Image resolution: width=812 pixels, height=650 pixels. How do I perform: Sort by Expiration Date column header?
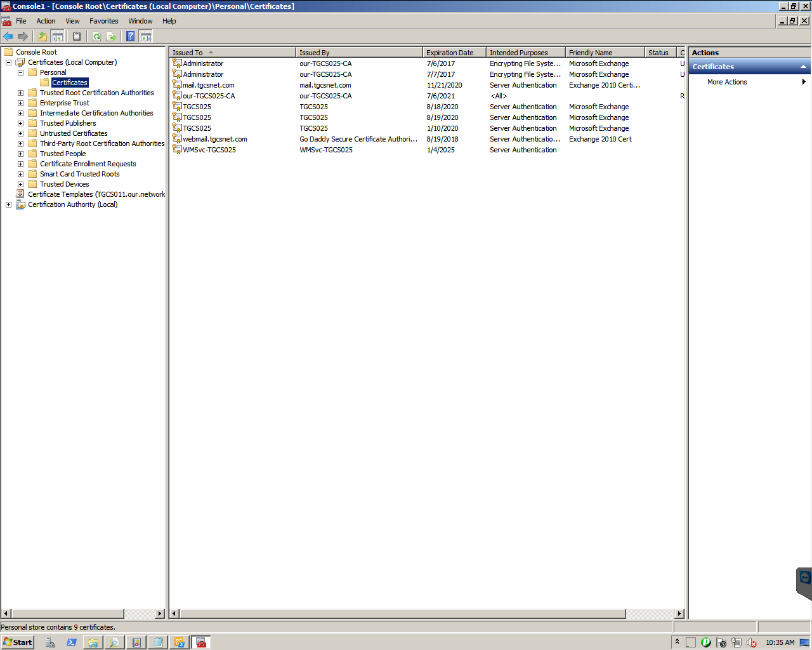450,53
